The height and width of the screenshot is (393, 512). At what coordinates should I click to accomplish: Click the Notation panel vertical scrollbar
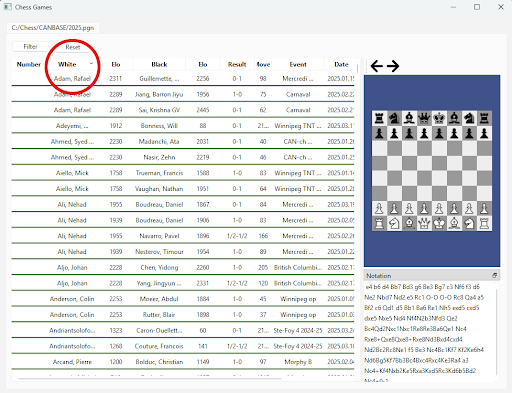point(497,332)
